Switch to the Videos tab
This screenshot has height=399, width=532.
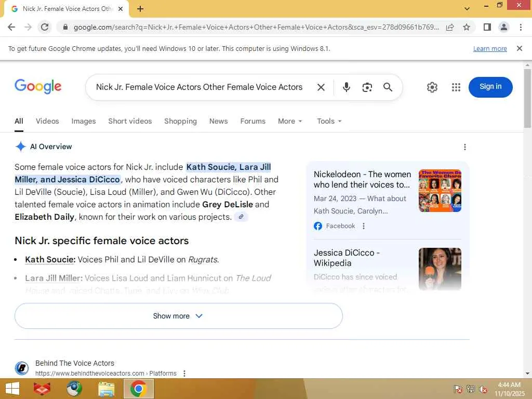pyautogui.click(x=47, y=121)
